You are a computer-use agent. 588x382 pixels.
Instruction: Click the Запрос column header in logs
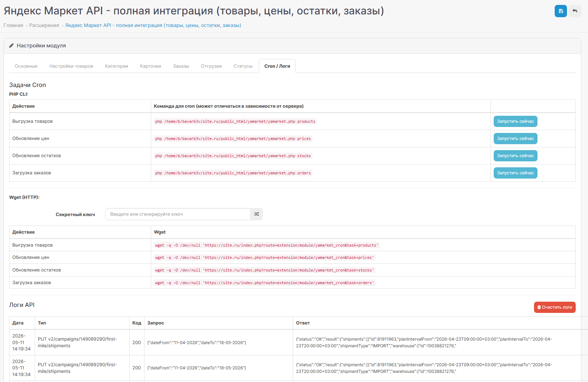156,323
